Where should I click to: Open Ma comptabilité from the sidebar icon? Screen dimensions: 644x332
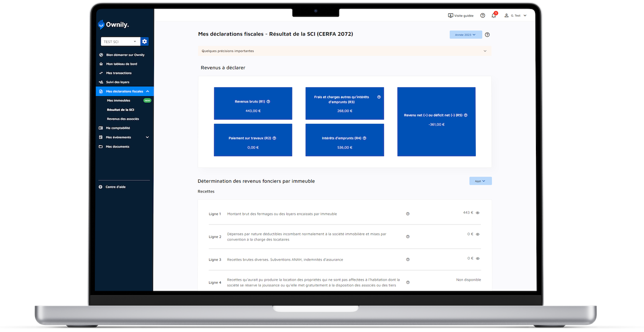[101, 128]
